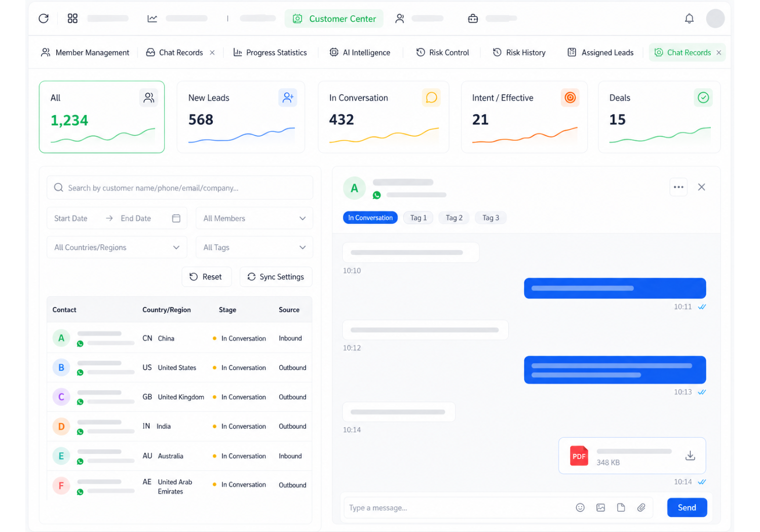
Task: Switch to the Progress Statistics tab
Action: [x=270, y=53]
